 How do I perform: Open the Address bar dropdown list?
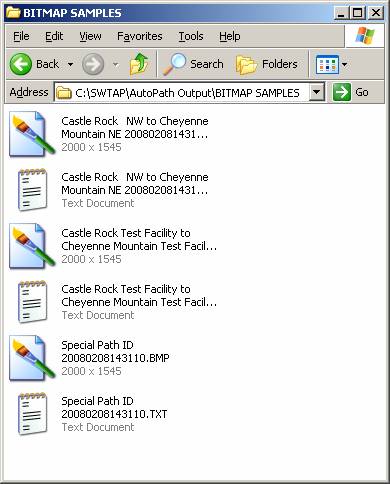pos(317,92)
